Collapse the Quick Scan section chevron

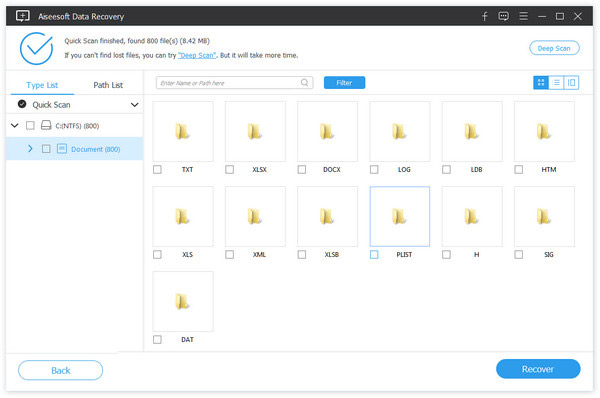point(135,105)
